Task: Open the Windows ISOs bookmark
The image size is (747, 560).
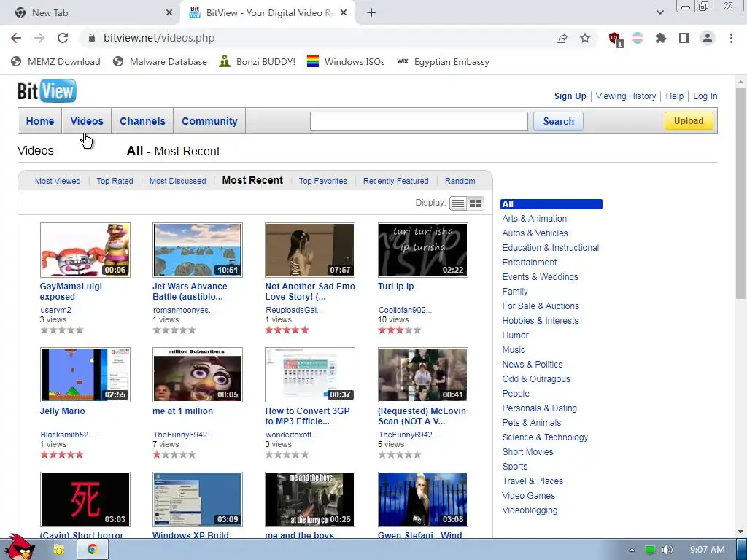Action: pyautogui.click(x=346, y=62)
